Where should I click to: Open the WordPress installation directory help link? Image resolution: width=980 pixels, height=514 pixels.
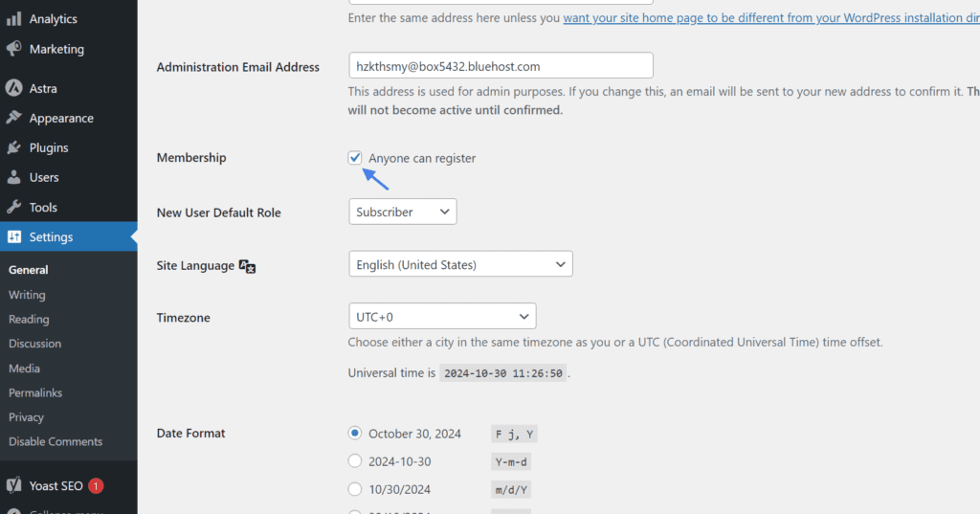771,17
